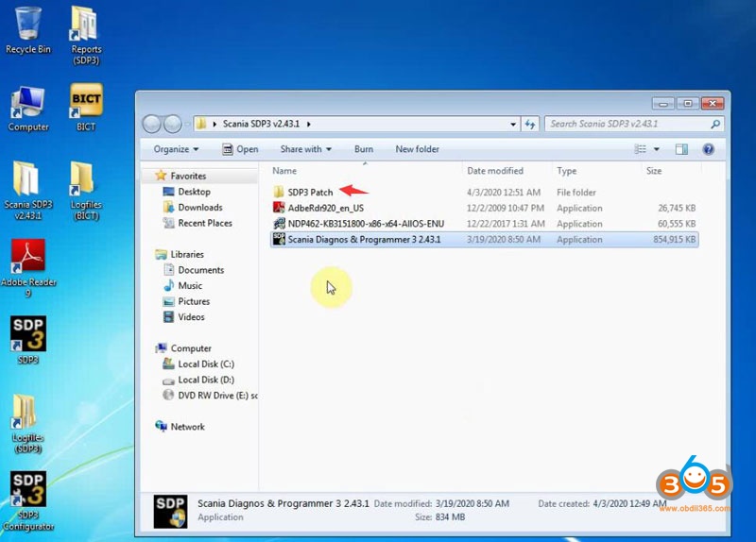Screen dimensions: 756x542
Task: Select Favorites in navigation pane
Action: click(187, 176)
